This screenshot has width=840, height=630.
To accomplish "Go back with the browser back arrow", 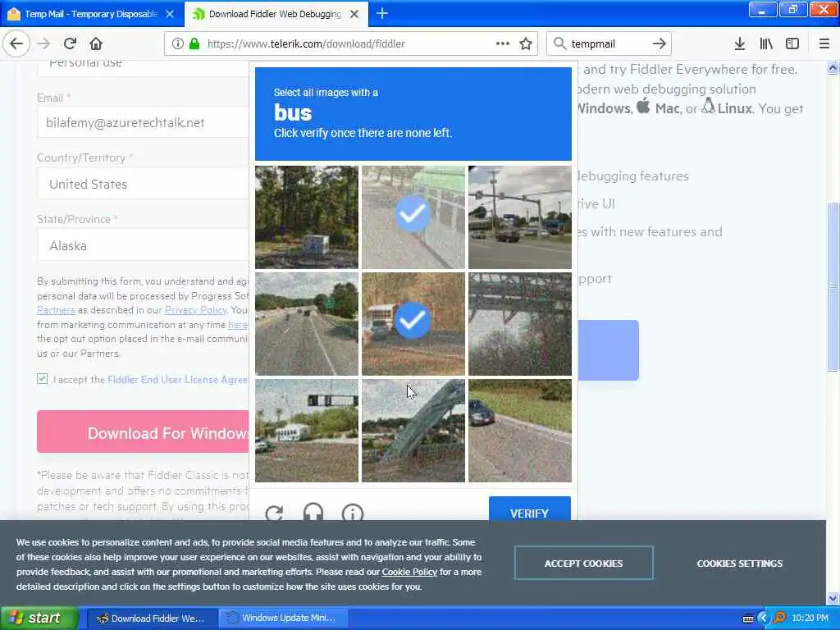I will (x=16, y=43).
